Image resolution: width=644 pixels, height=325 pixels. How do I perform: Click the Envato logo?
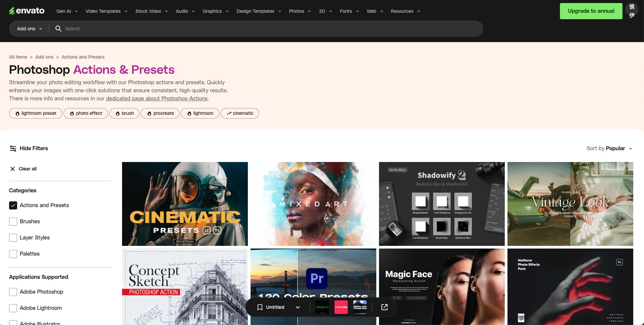tap(27, 11)
